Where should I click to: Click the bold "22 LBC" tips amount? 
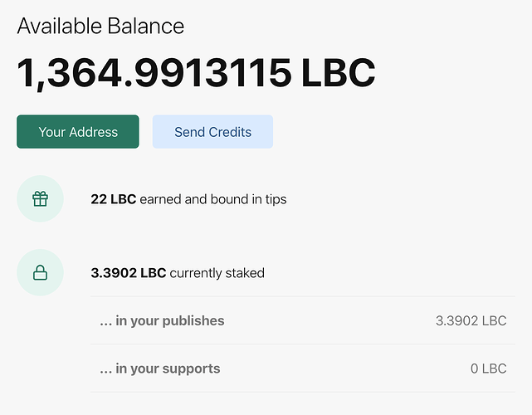(113, 199)
